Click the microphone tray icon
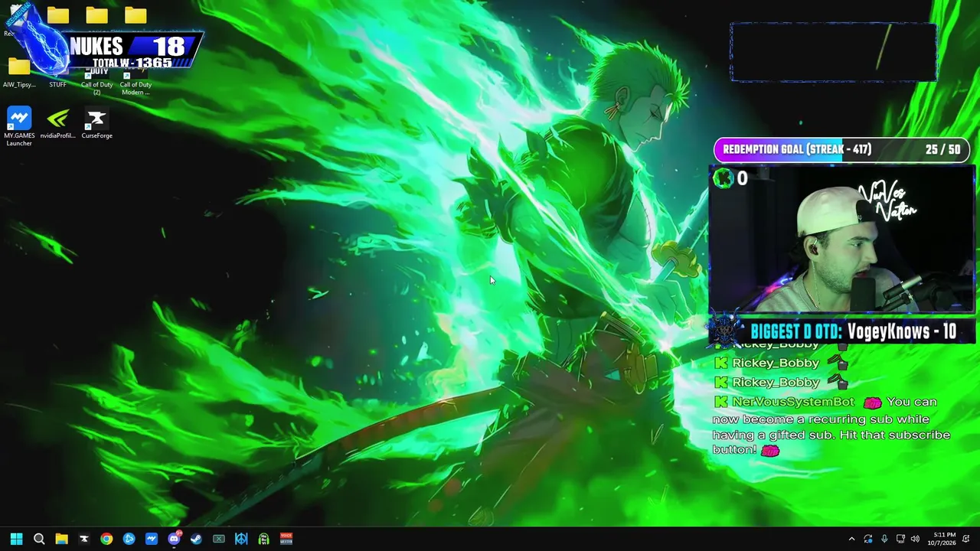This screenshot has width=980, height=551. coord(884,540)
